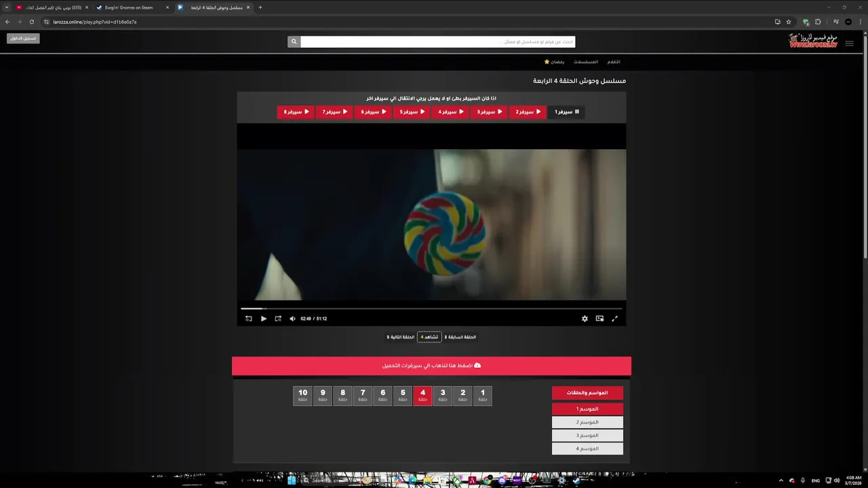Mute the video with the speaker icon
Viewport: 868px width, 488px height.
293,319
